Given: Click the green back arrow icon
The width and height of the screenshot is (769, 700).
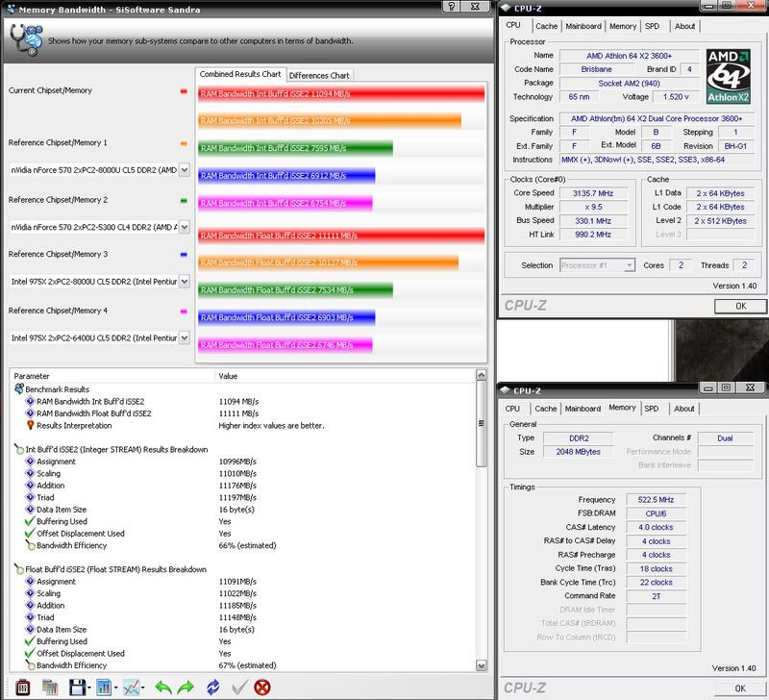Looking at the screenshot, I should click(162, 687).
